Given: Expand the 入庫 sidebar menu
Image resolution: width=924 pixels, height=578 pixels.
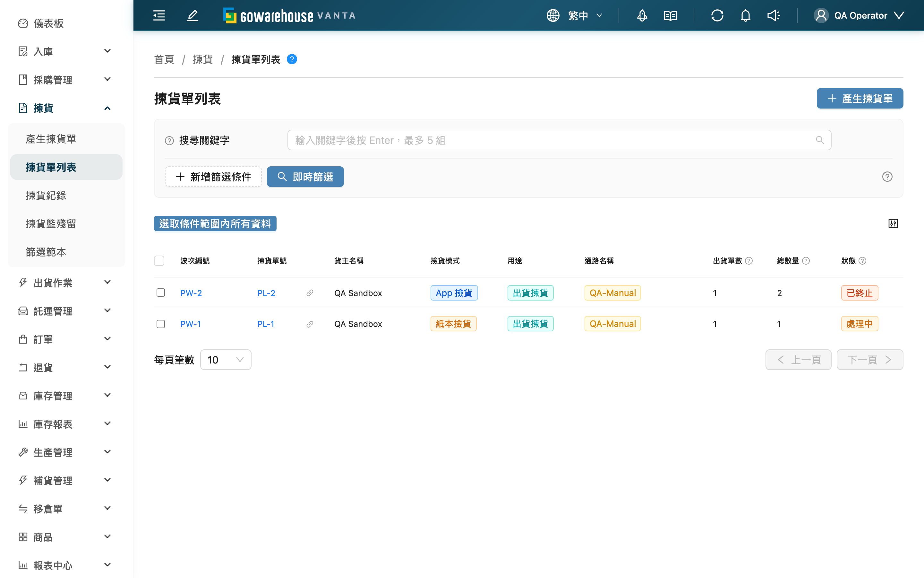Looking at the screenshot, I should (x=66, y=51).
